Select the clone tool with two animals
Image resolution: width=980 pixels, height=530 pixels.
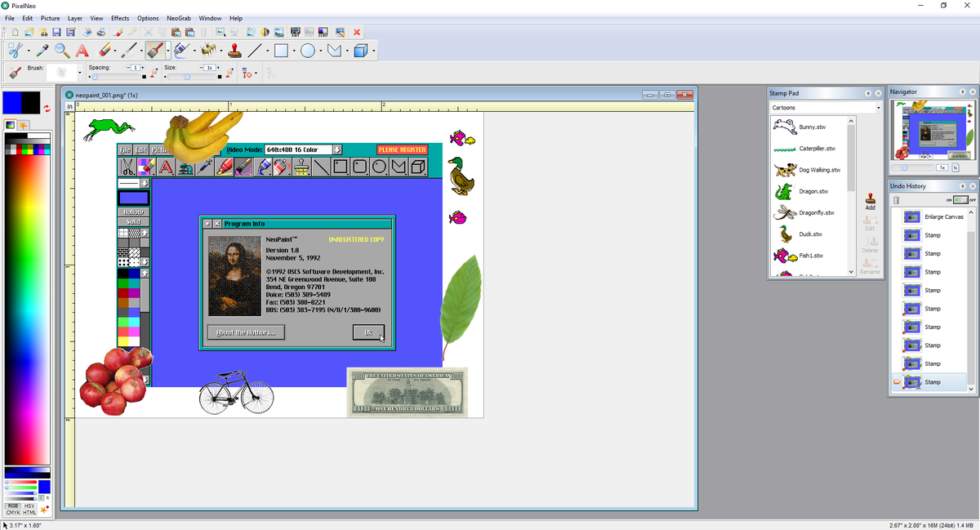click(x=208, y=51)
